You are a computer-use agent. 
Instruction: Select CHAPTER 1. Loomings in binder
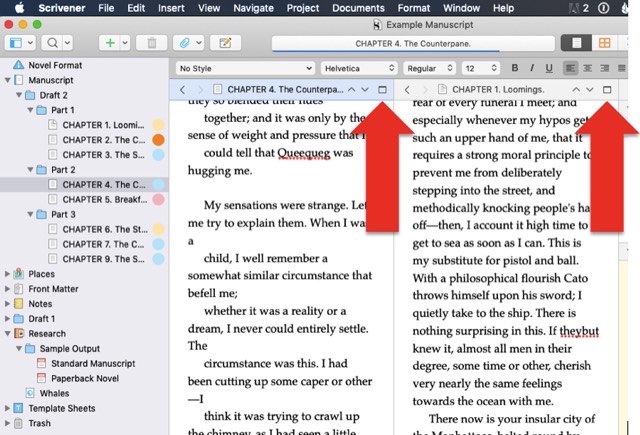pos(103,125)
